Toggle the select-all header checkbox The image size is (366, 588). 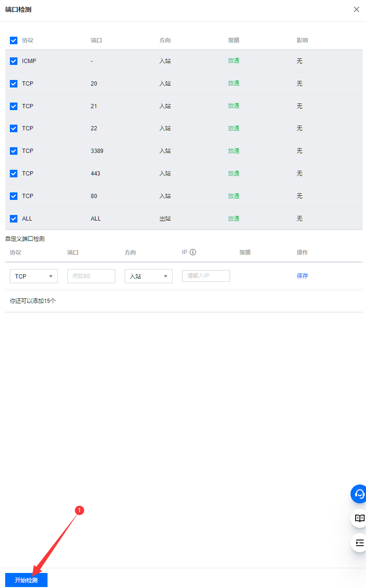click(14, 40)
